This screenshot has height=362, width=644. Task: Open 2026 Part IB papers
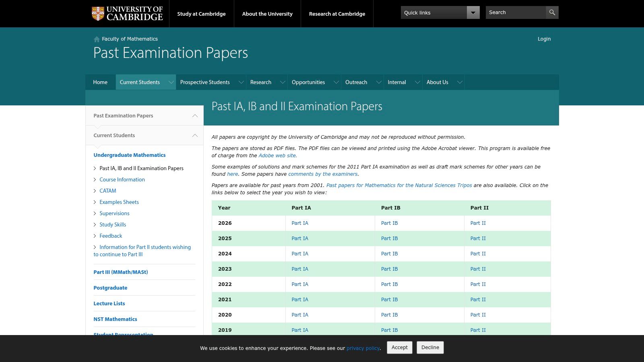tap(389, 223)
